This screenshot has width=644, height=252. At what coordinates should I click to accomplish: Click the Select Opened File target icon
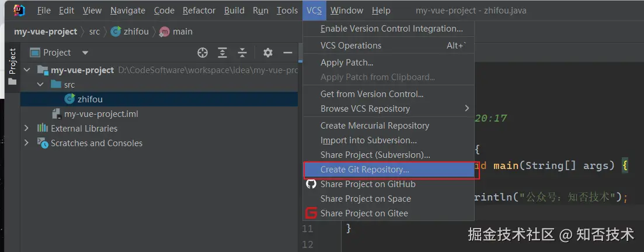[203, 53]
